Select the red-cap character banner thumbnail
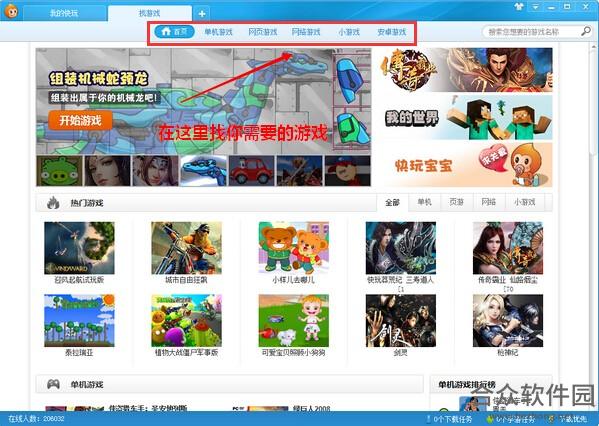 coord(348,171)
